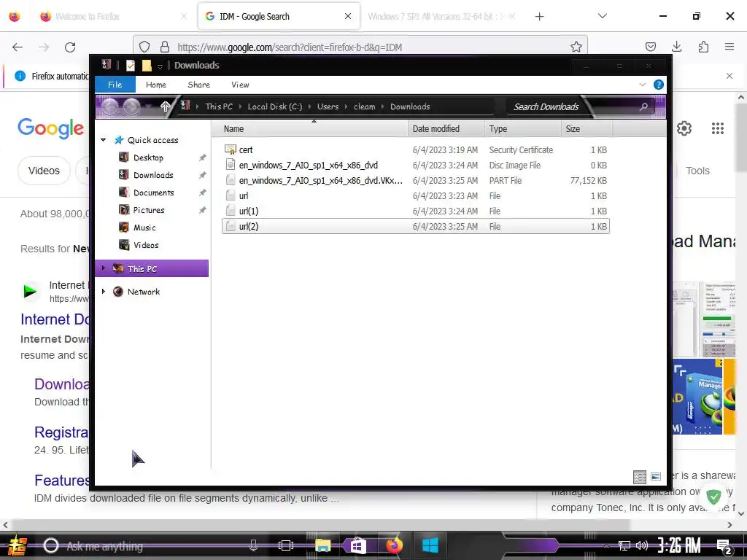The height and width of the screenshot is (560, 747).
Task: Open File Explorer from the taskbar
Action: [322, 545]
